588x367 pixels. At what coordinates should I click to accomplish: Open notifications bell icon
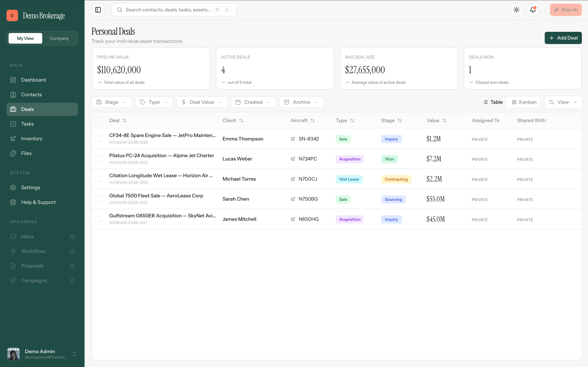tap(533, 10)
